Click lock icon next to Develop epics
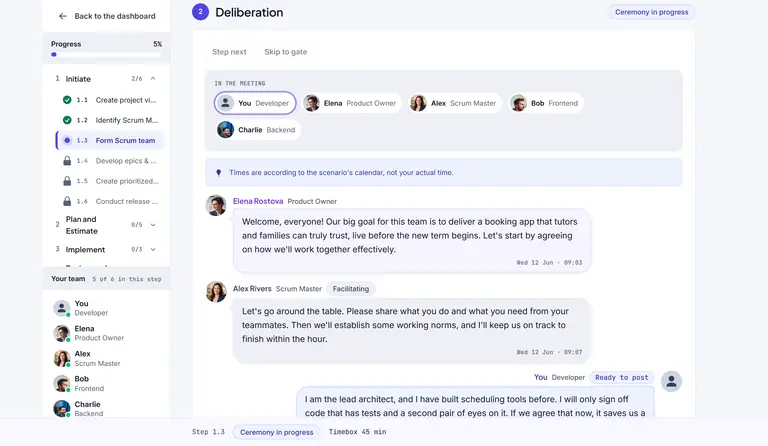 point(67,161)
